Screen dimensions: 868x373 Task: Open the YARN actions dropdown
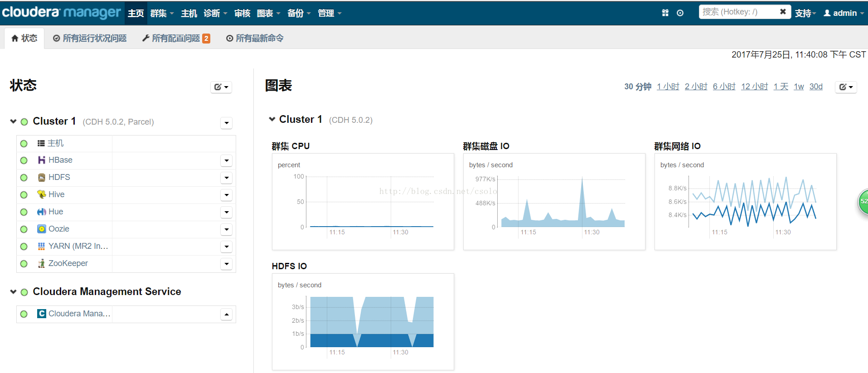(x=227, y=247)
